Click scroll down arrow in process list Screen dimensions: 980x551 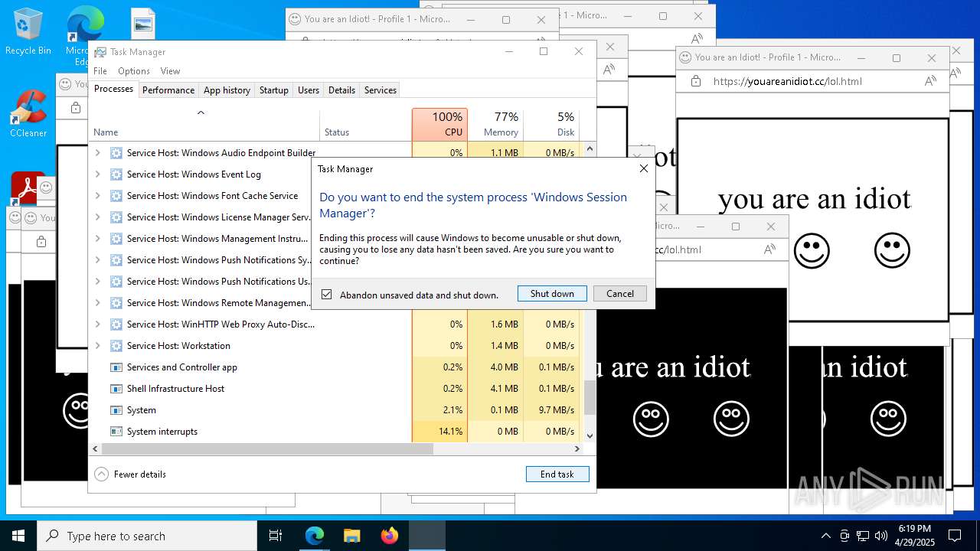(590, 435)
